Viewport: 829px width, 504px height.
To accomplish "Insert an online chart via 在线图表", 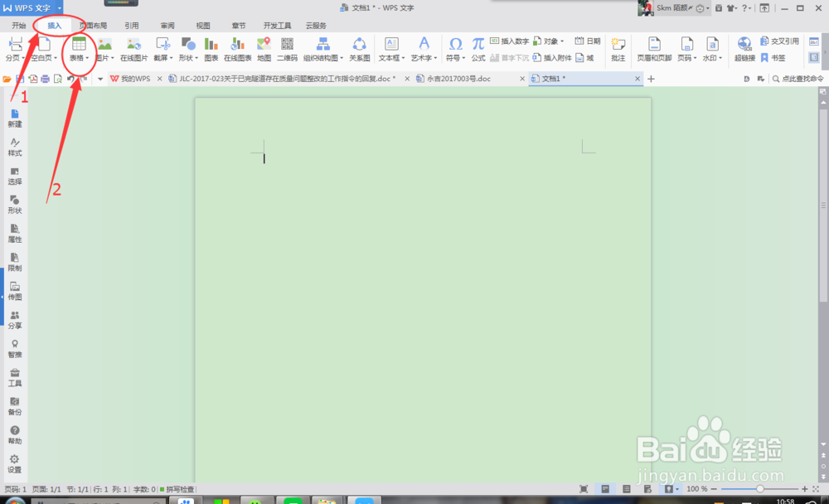I will tap(237, 49).
